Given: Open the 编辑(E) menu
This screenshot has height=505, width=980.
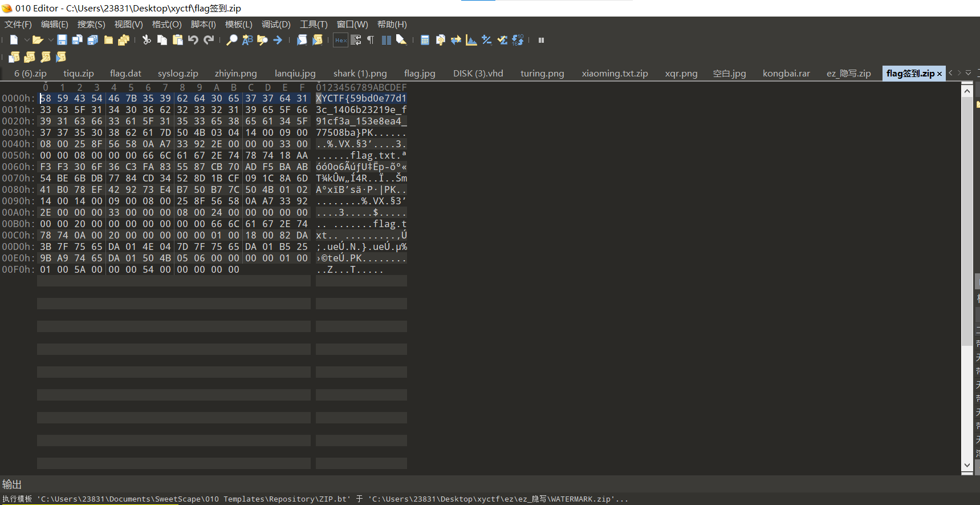Looking at the screenshot, I should pos(55,25).
